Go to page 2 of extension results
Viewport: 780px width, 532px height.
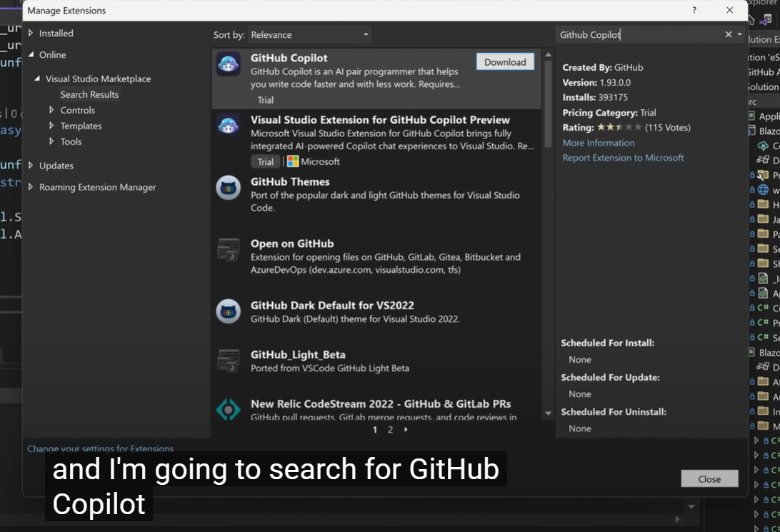coord(389,430)
